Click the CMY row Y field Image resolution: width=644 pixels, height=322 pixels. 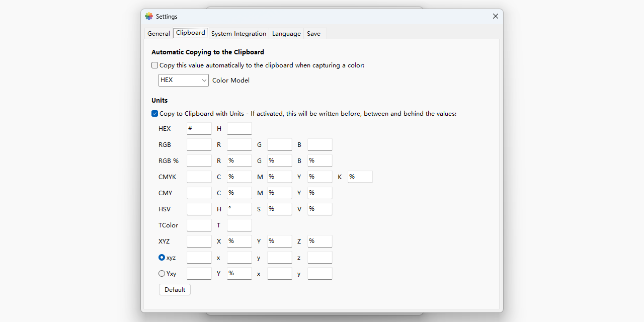[320, 193]
